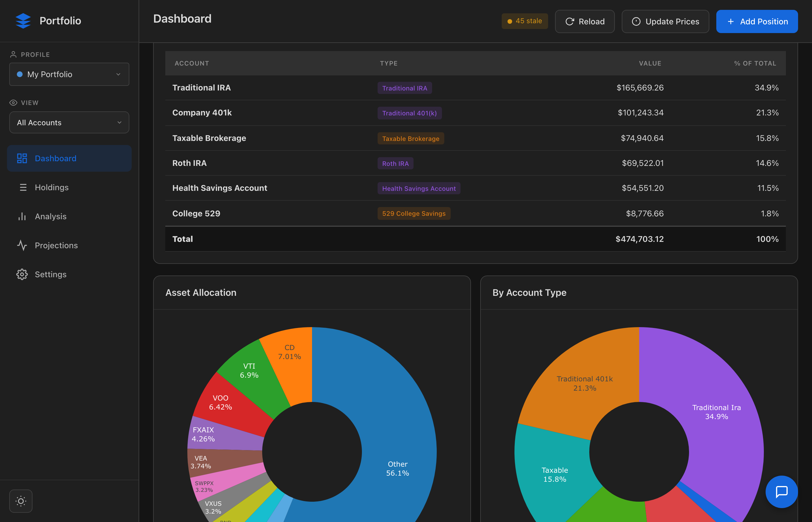Click chevron arrow in All Accounts selector
The height and width of the screenshot is (522, 812).
point(119,122)
